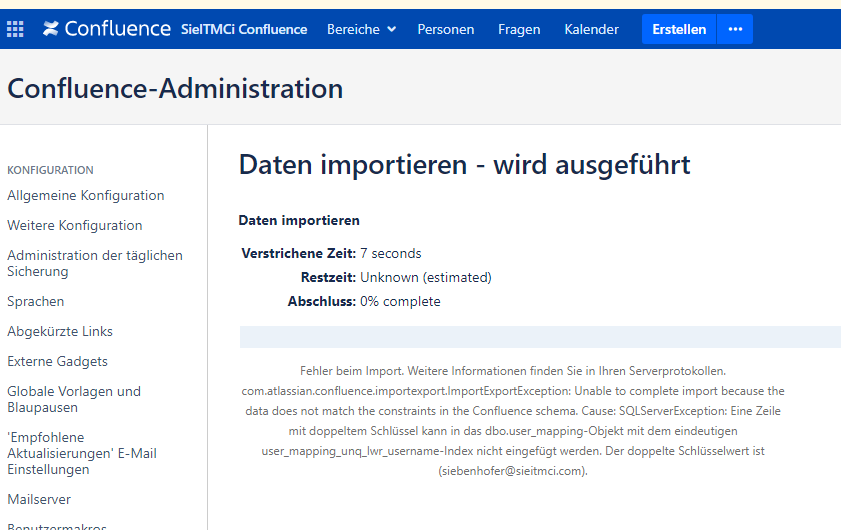841x530 pixels.
Task: Open the Personen menu item
Action: coord(446,29)
